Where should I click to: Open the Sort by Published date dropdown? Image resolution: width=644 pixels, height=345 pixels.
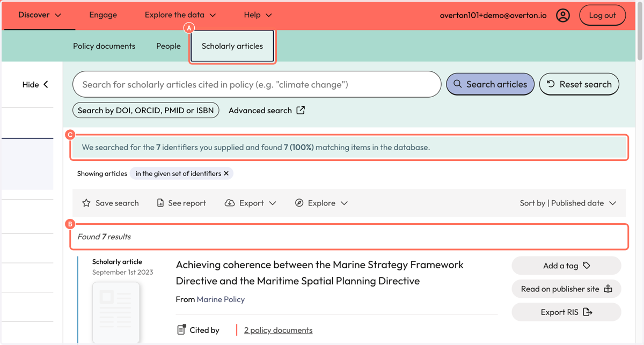568,203
